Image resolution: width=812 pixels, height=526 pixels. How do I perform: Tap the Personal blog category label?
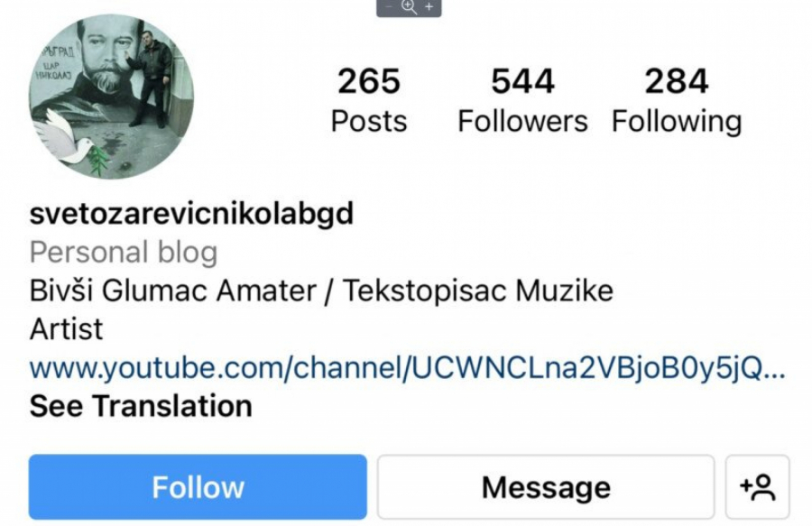click(124, 252)
